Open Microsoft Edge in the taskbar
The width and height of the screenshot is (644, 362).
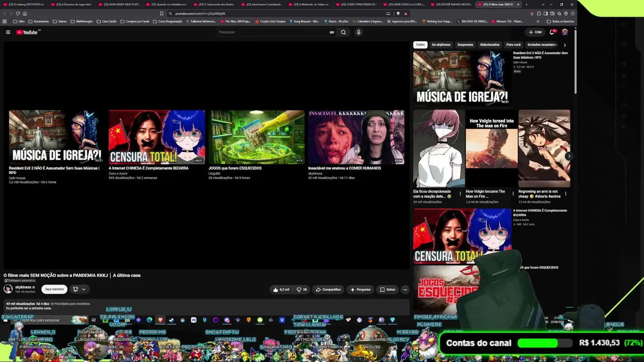(x=149, y=320)
